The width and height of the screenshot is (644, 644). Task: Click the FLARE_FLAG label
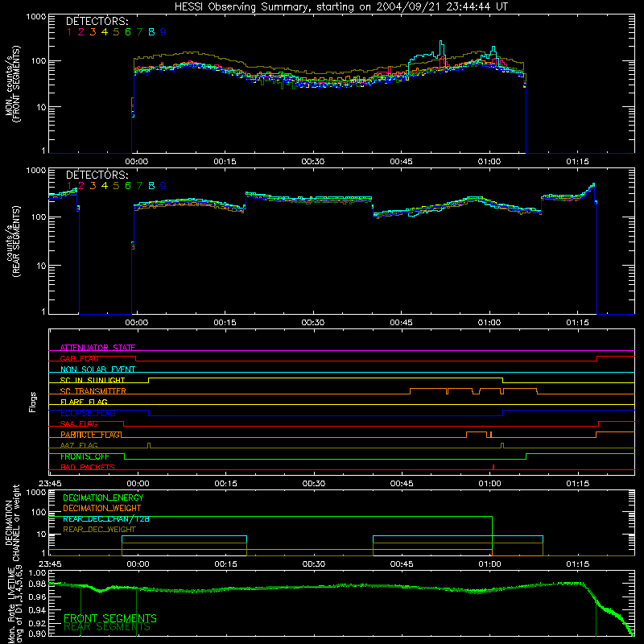coord(84,402)
